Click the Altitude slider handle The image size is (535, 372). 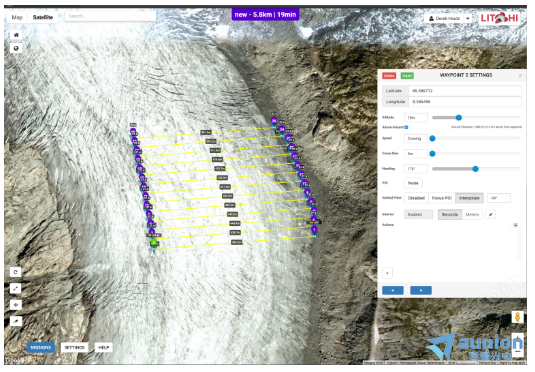coord(459,118)
